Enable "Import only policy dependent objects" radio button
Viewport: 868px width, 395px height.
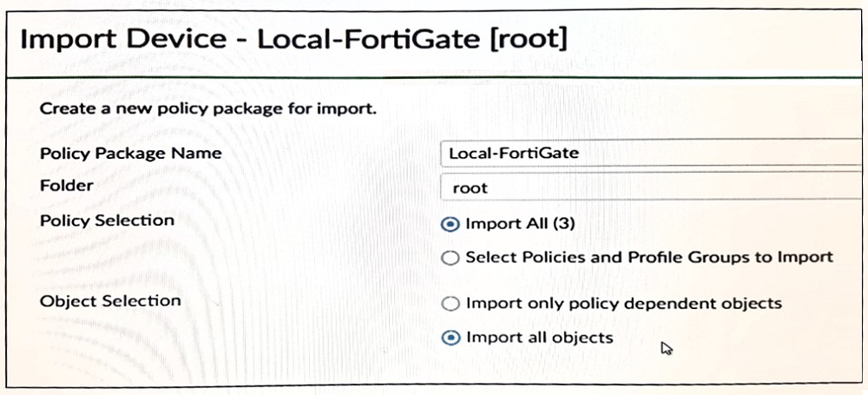[x=450, y=304]
